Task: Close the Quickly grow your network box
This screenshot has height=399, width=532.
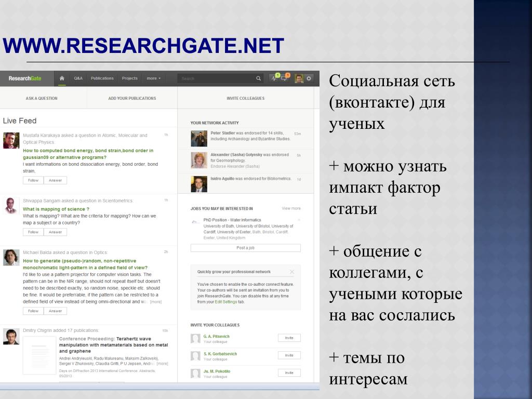Action: (292, 272)
